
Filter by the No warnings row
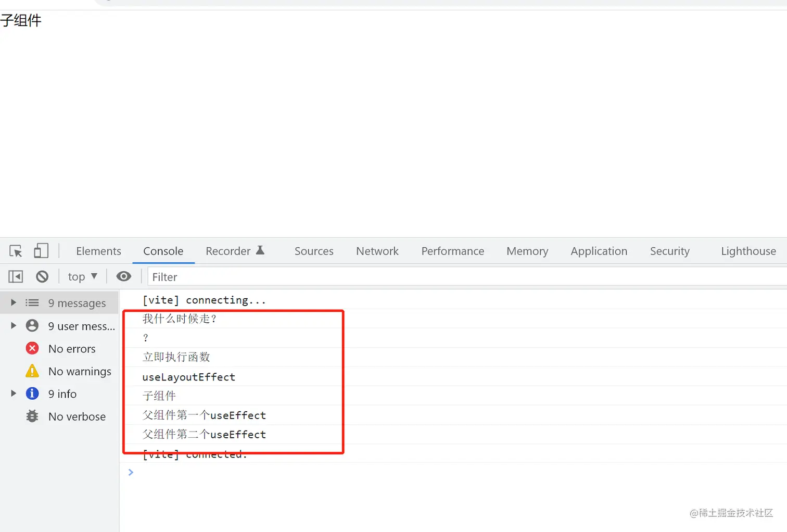(x=59, y=371)
